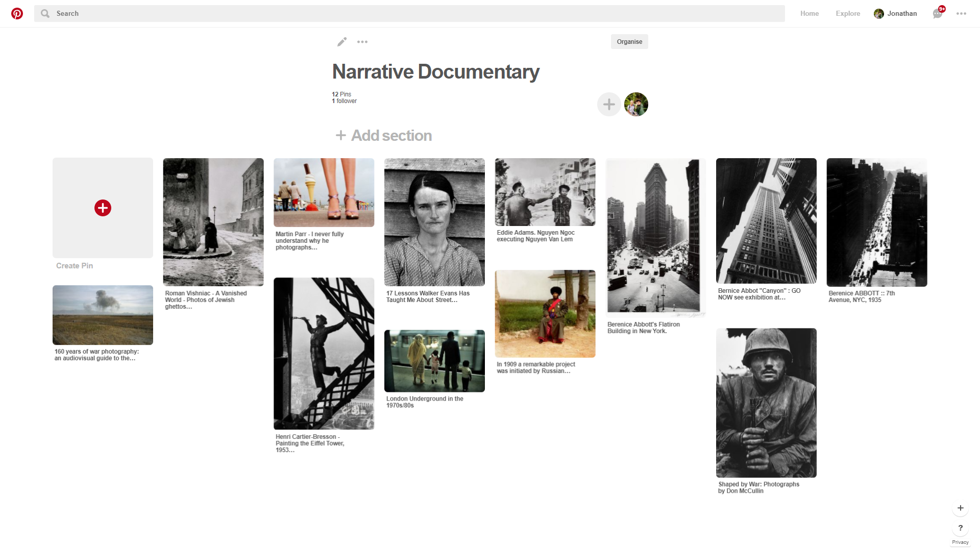Viewport: 980px width, 551px height.
Task: Open the notifications chat bubble icon
Action: click(938, 14)
